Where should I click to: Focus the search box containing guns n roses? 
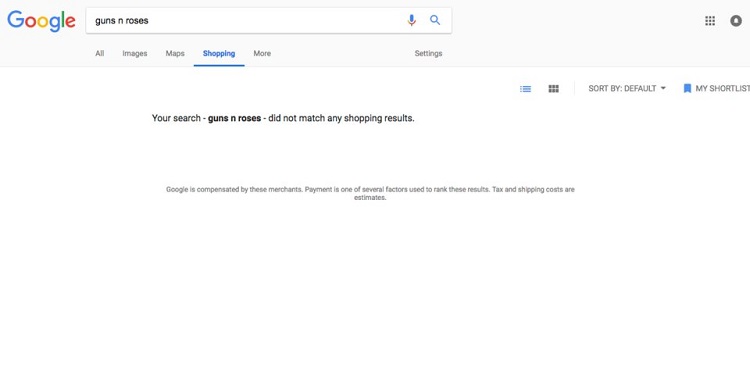click(246, 21)
